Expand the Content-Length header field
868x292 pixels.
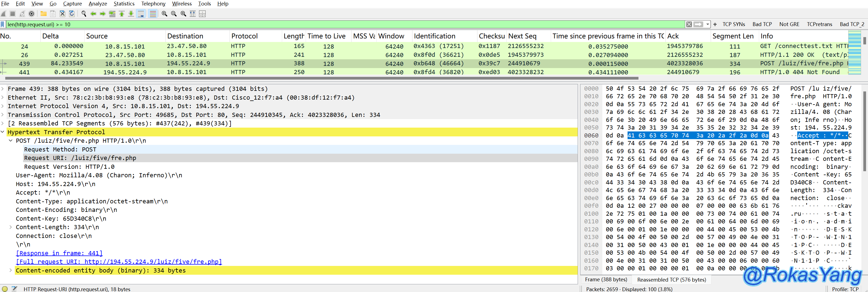10,227
